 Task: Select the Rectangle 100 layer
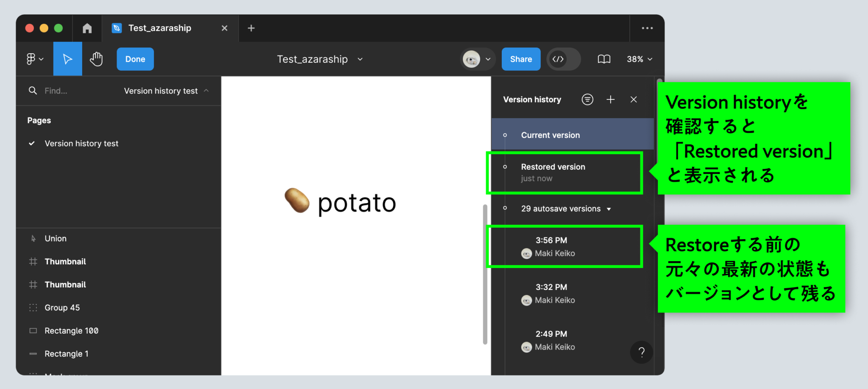coord(72,331)
